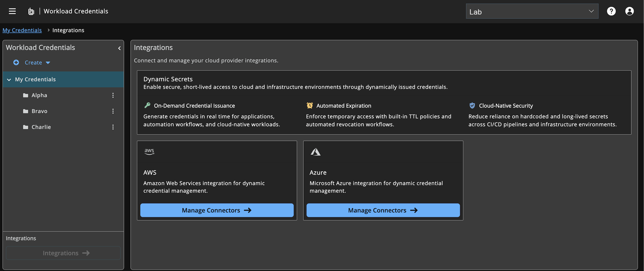The image size is (644, 271).
Task: Collapse the Workload Credentials sidebar panel
Action: click(x=119, y=48)
